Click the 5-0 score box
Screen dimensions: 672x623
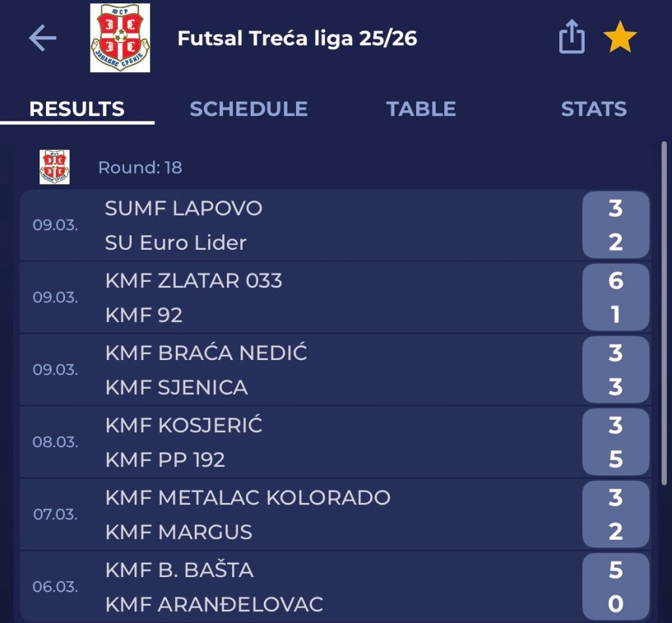pos(615,586)
